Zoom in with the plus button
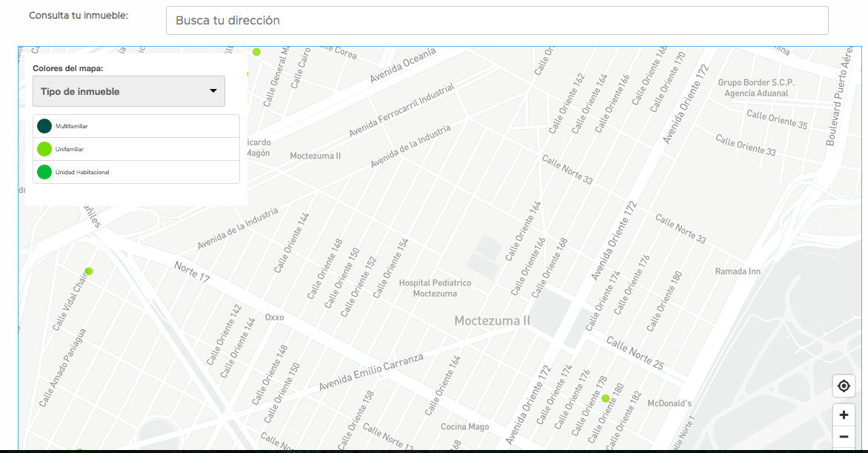The height and width of the screenshot is (453, 868). (x=844, y=415)
